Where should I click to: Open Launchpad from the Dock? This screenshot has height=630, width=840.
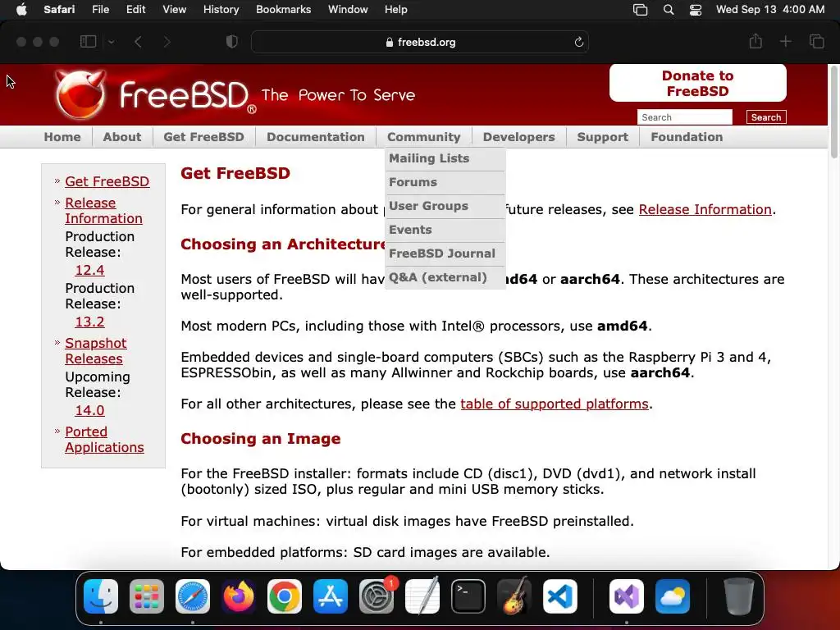(x=147, y=596)
